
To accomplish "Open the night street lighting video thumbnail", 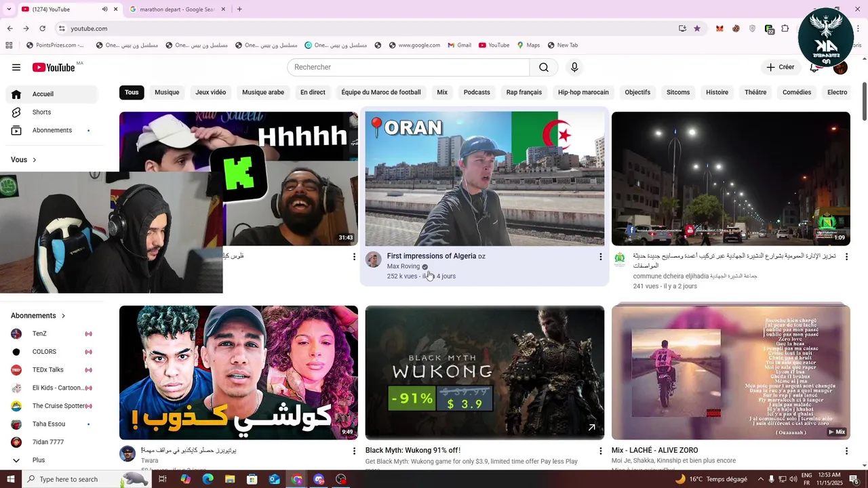I will tap(731, 178).
